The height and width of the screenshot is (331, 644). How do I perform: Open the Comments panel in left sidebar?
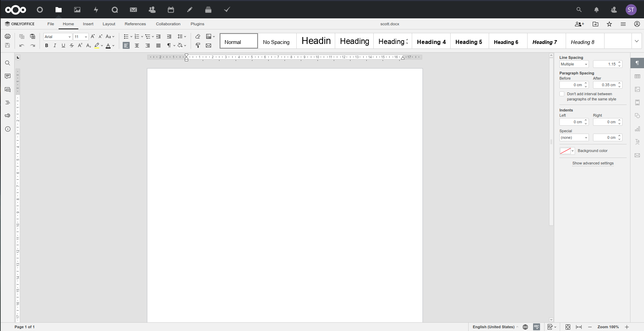[x=8, y=76]
